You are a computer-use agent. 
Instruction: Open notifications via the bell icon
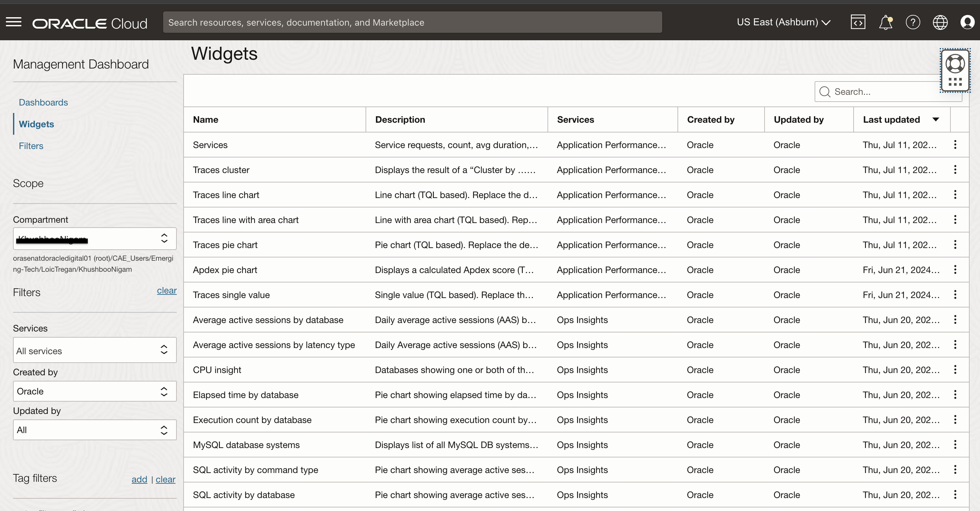pos(886,22)
